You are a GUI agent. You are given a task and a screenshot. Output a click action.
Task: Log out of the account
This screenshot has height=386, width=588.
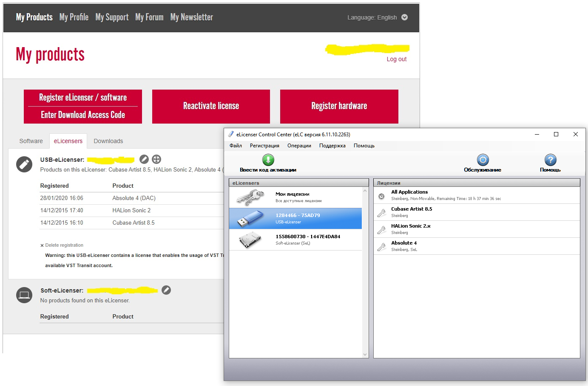coord(397,59)
